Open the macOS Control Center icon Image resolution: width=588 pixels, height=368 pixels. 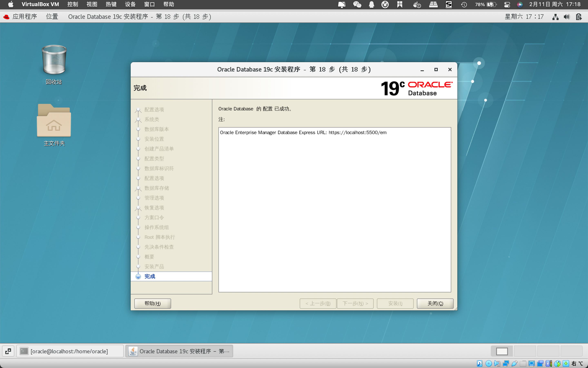click(x=507, y=4)
